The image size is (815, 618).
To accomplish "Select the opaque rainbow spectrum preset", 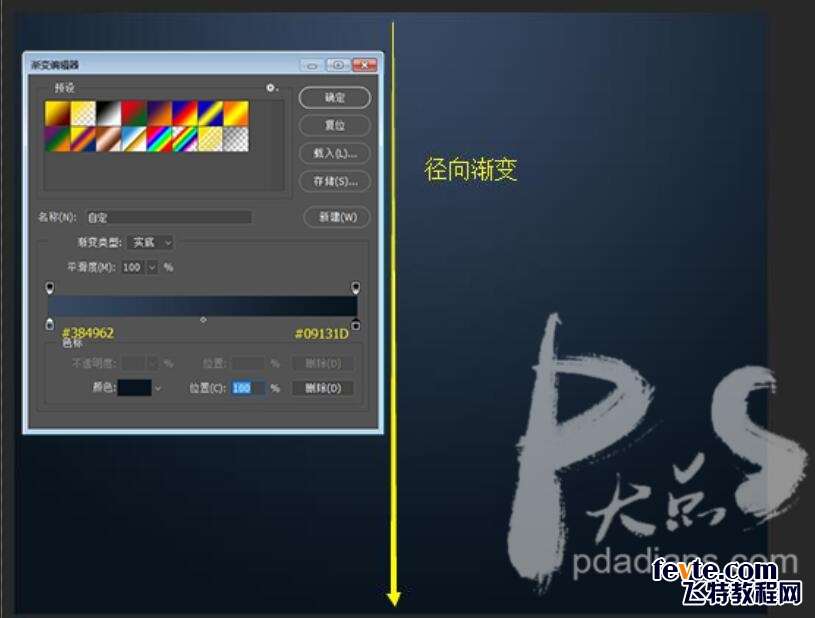I will (x=160, y=139).
